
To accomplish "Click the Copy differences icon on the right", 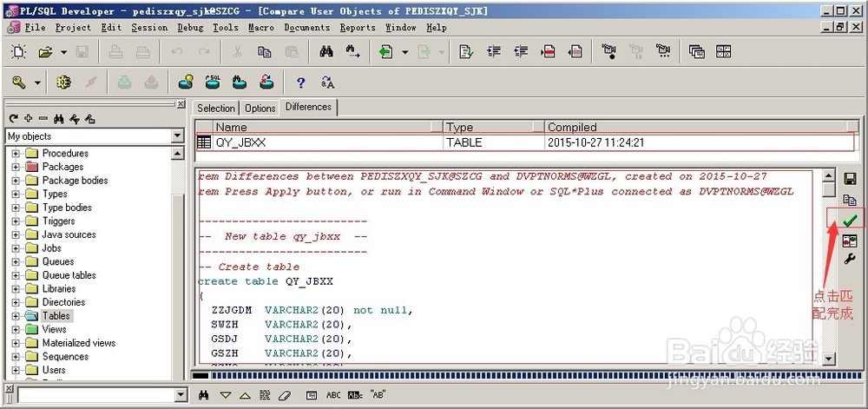I will click(x=849, y=199).
